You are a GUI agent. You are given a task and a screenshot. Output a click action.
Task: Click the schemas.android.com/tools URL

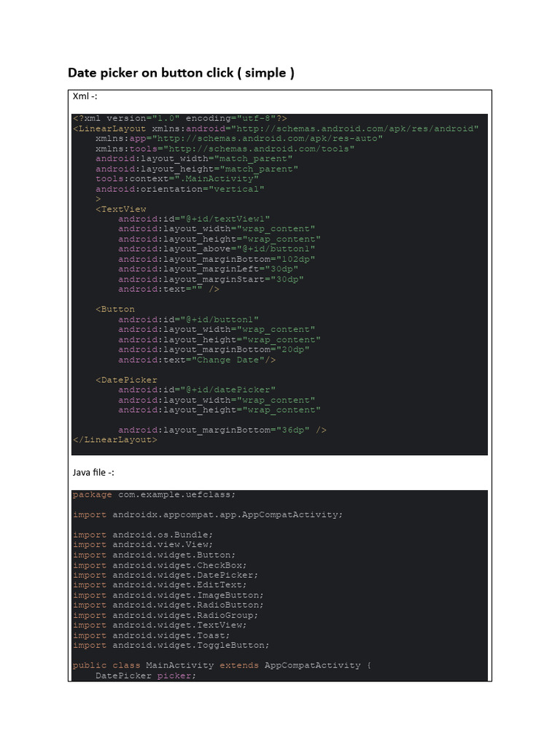pos(263,149)
